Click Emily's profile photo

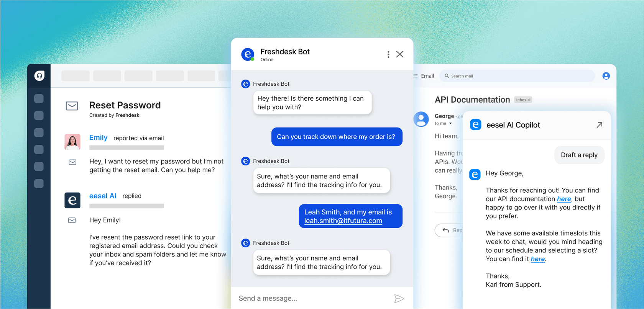coord(72,142)
